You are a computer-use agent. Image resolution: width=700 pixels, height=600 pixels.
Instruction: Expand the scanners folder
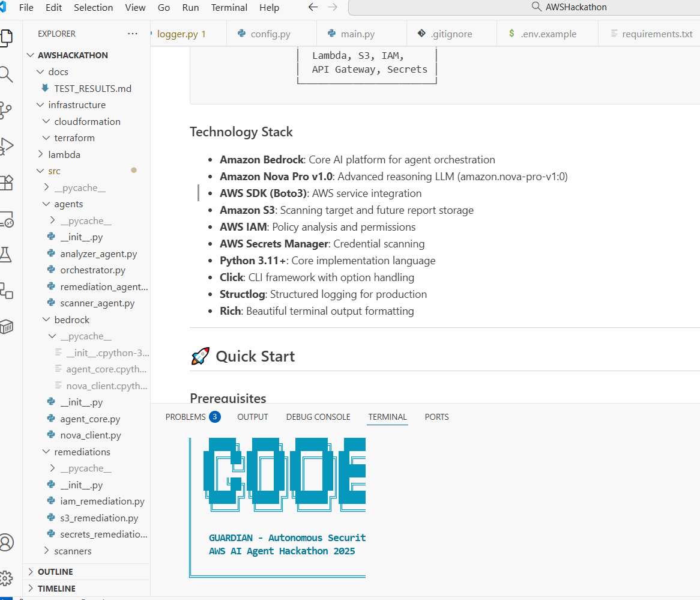click(x=86, y=551)
